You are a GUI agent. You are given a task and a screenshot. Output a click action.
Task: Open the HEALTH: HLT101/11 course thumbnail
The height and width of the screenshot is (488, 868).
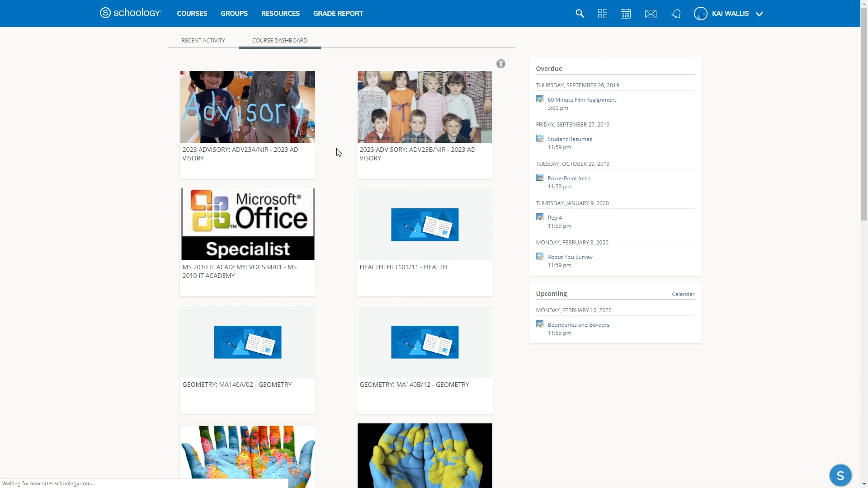(424, 224)
